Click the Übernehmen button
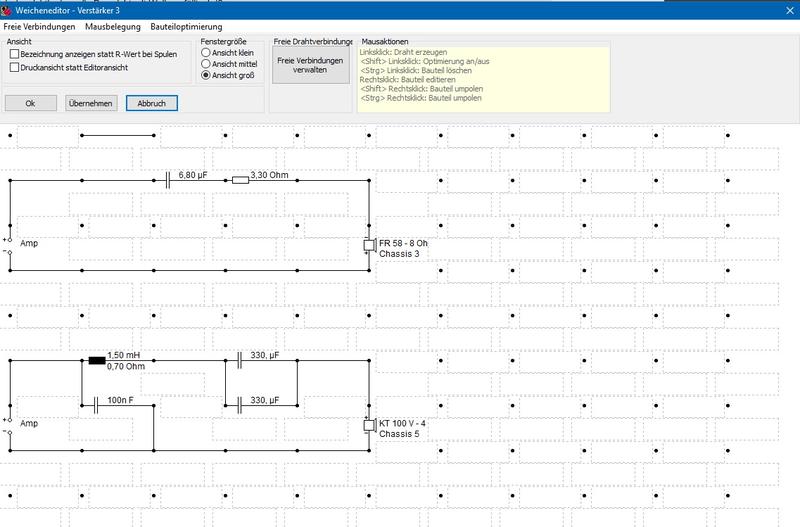 pos(90,103)
